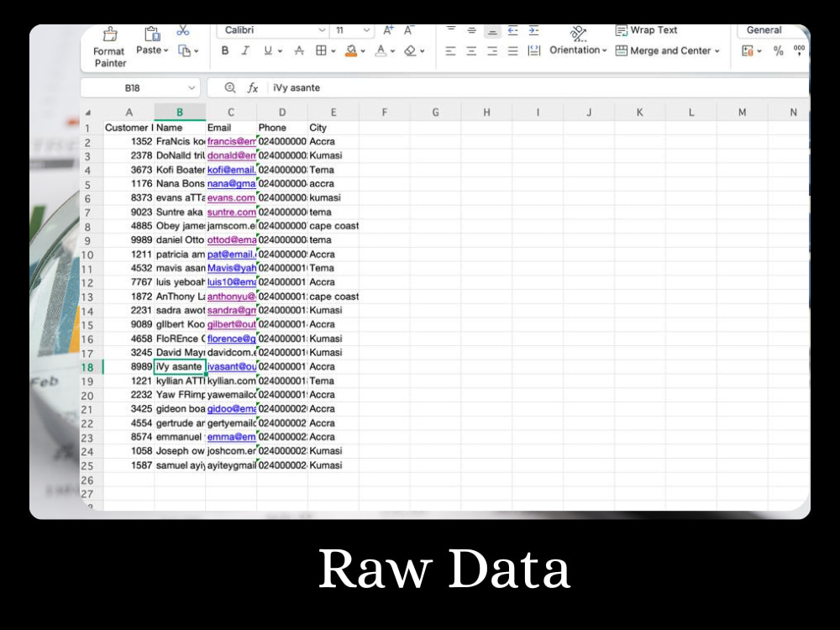Click the Decrease Indent icon
The width and height of the screenshot is (840, 630).
coord(512,30)
